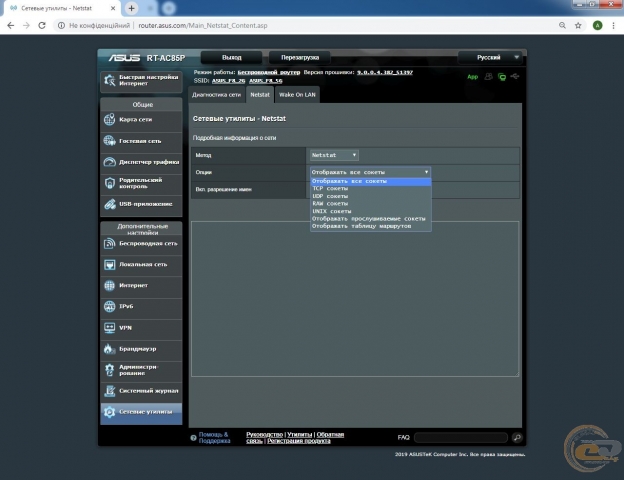Switch to Диагностика сети tab
Viewport: 624px width, 480px height.
tap(217, 93)
